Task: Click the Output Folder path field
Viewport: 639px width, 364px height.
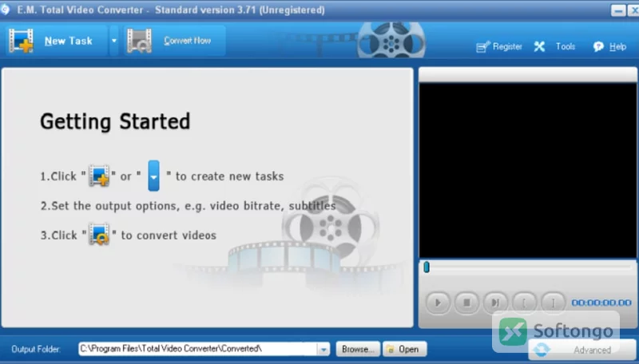Action: (197, 349)
